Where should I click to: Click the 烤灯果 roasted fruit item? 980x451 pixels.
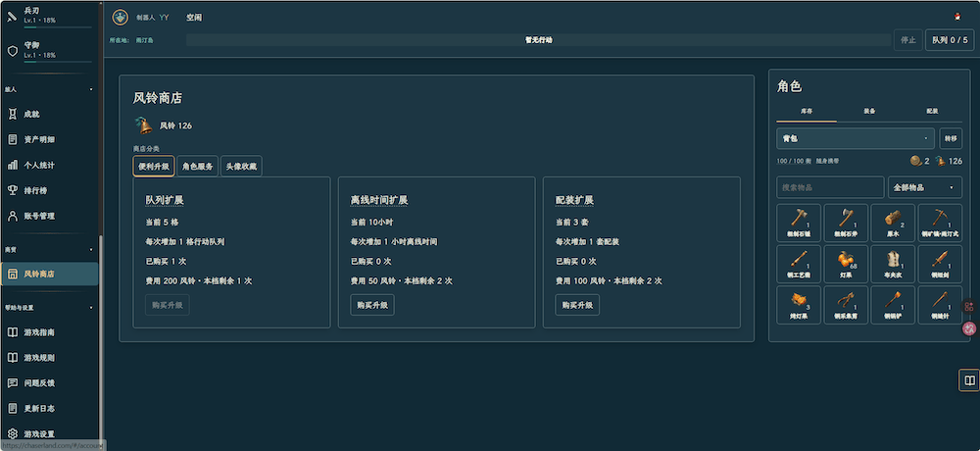799,305
